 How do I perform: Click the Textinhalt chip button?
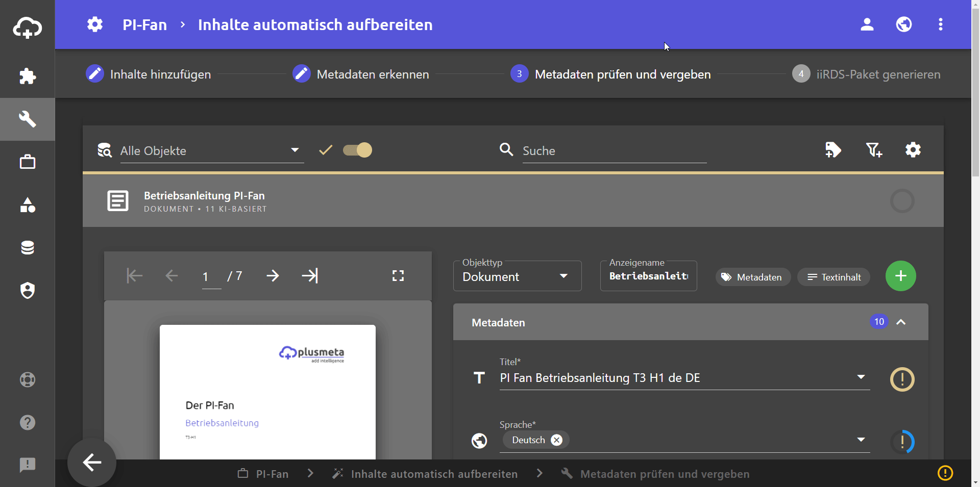[834, 277]
